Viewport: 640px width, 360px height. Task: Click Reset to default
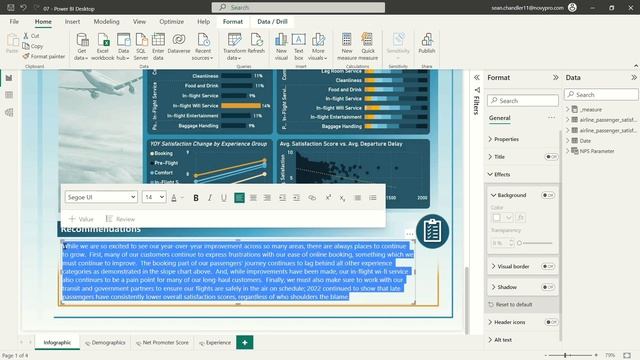tap(510, 304)
